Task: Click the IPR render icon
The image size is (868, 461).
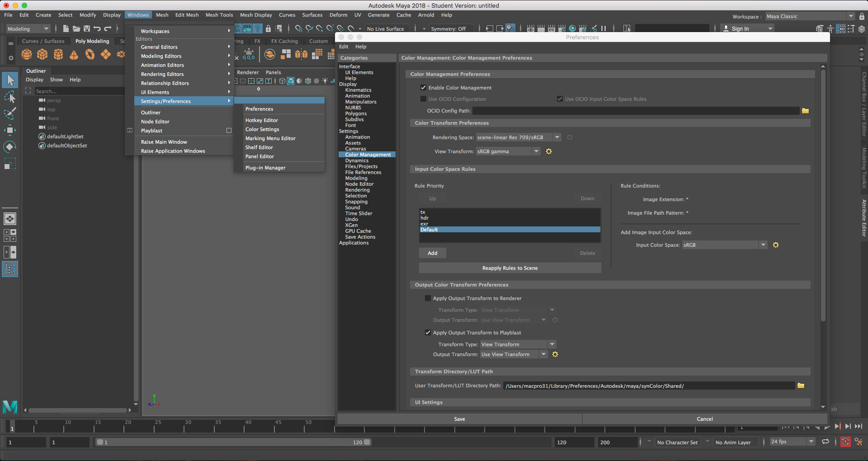Action: pos(552,28)
